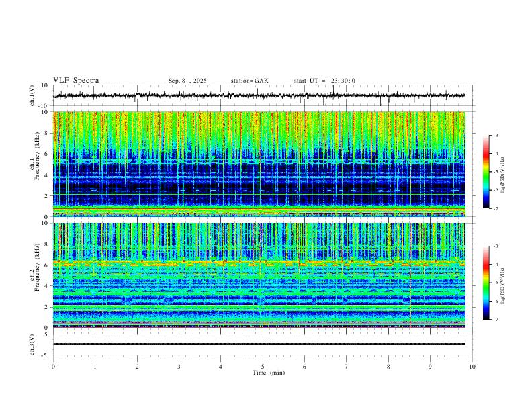The width and height of the screenshot is (532, 411).
Task: Click the ch.2 spectrogram panel
Action: click(259, 275)
